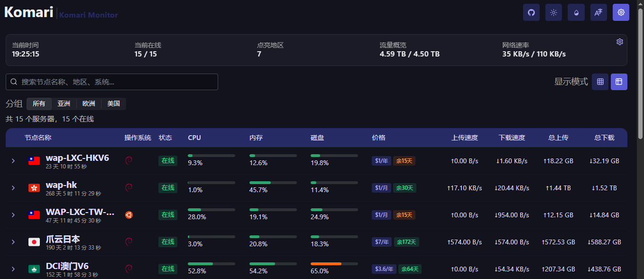644x279 pixels.
Task: Select the 亚洲 group tab
Action: tap(64, 103)
